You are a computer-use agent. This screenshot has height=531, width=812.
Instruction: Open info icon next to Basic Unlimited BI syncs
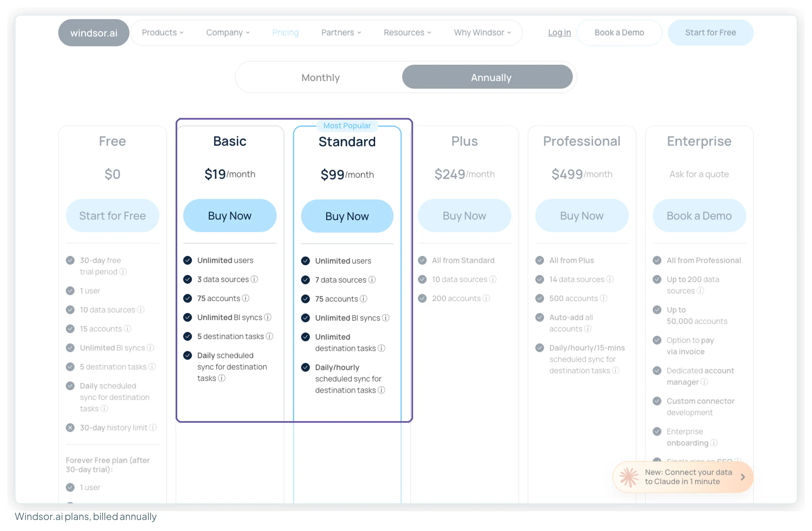(268, 317)
